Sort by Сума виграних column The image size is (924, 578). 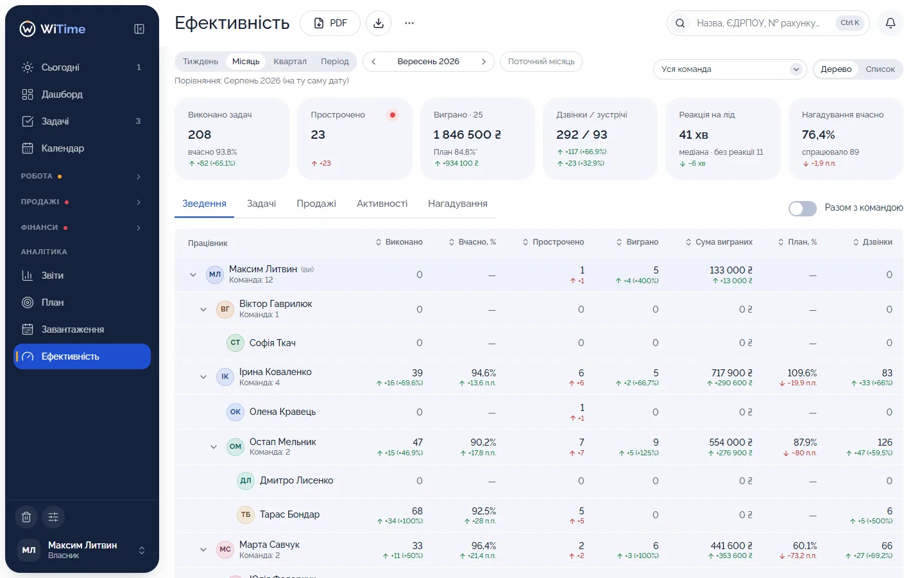[719, 242]
